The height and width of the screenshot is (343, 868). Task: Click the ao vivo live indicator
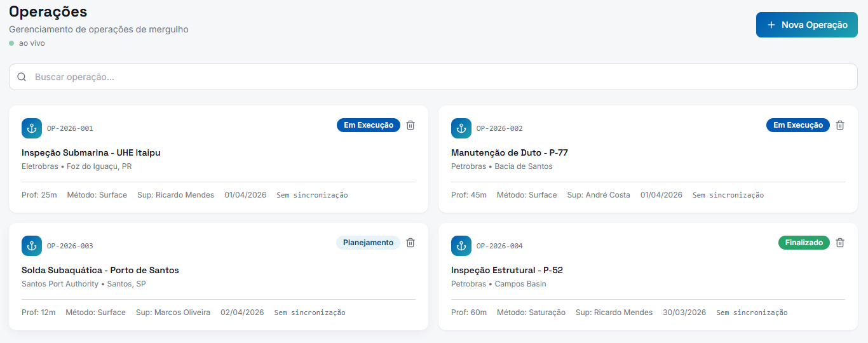click(27, 43)
